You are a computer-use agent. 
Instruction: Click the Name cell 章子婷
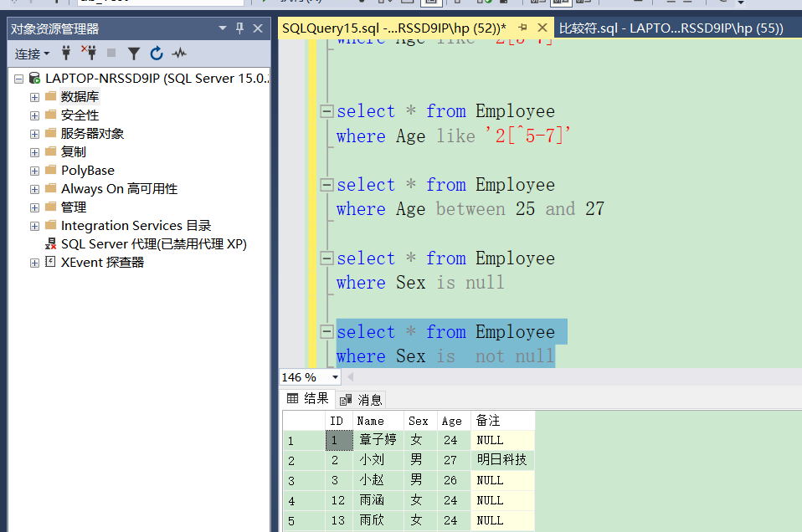[x=378, y=439]
